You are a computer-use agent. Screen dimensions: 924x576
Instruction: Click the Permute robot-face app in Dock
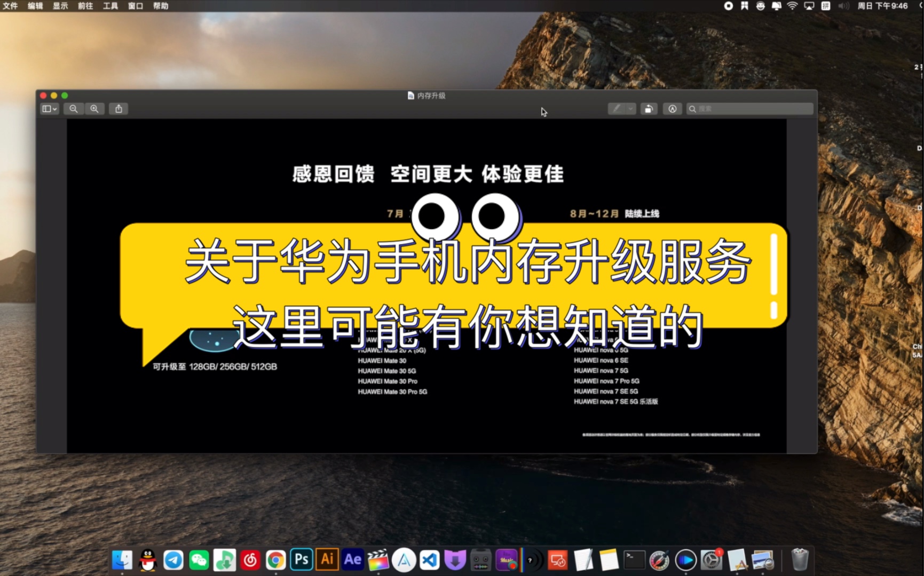click(481, 560)
